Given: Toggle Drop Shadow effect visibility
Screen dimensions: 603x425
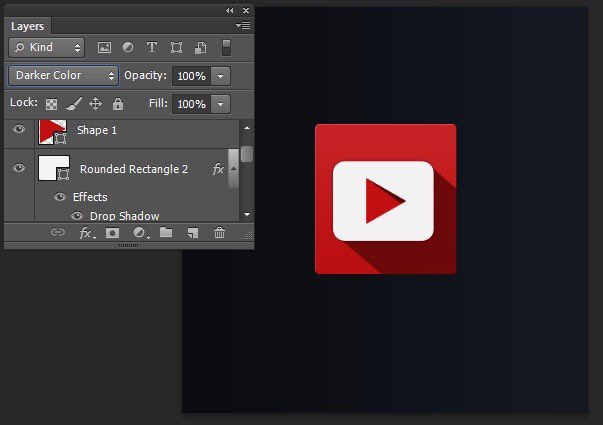Looking at the screenshot, I should click(x=77, y=216).
